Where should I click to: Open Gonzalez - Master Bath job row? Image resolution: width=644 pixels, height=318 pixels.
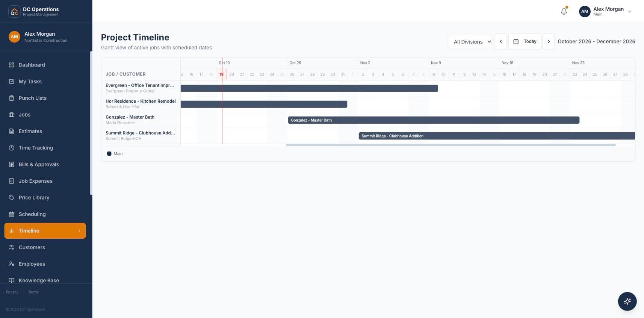[140, 120]
